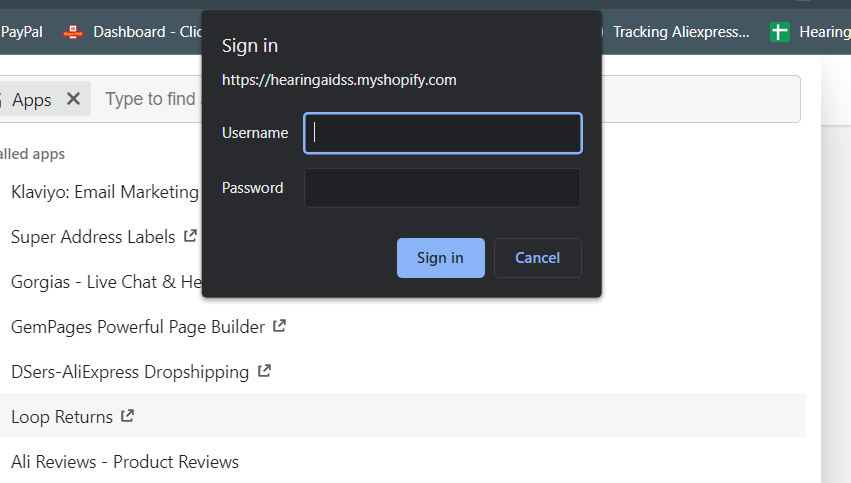Open the PayPal bookmark
Image resolution: width=851 pixels, height=483 pixels.
click(21, 32)
